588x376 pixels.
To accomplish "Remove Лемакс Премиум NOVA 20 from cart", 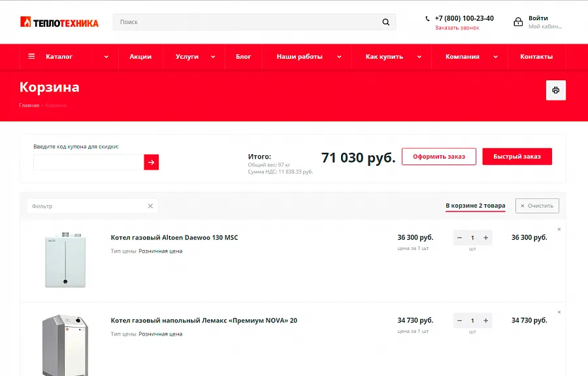I will (x=559, y=312).
